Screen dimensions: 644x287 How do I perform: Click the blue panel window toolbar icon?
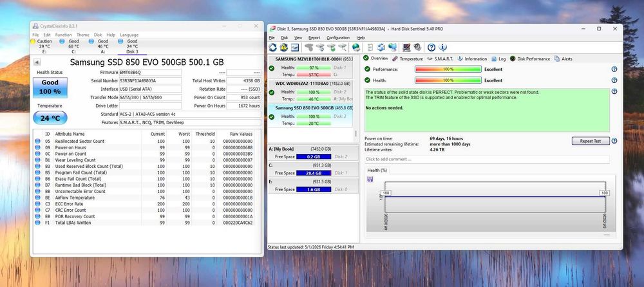pyautogui.click(x=295, y=47)
